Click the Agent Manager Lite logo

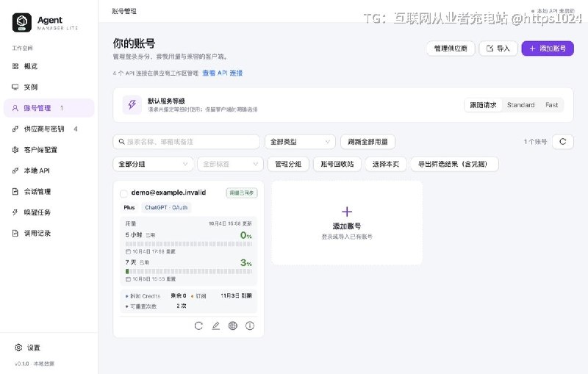pyautogui.click(x=22, y=23)
